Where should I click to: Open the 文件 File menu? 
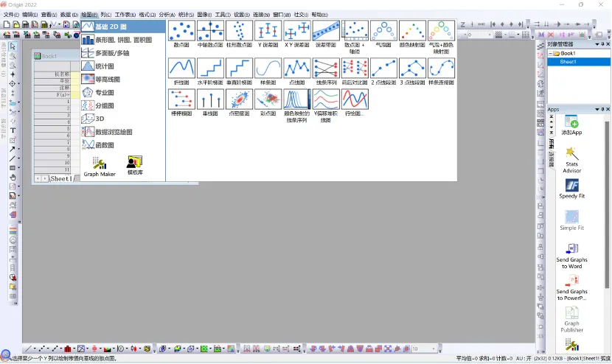pos(11,15)
